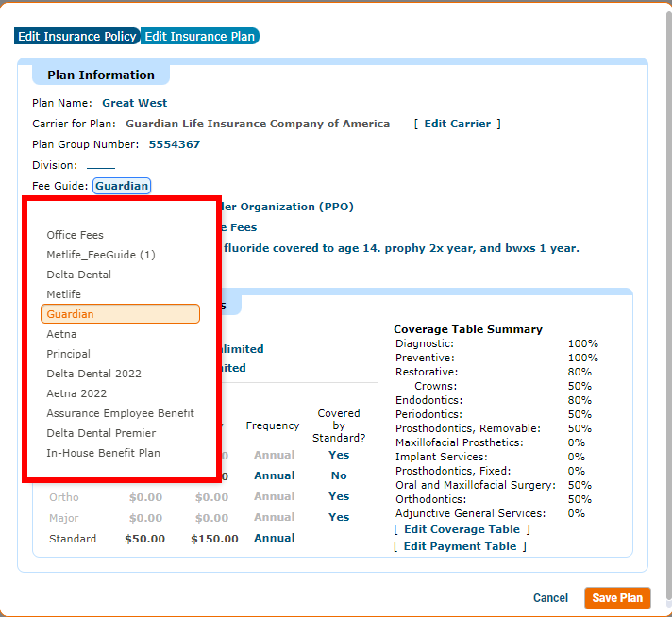Edit plan group number 5554367
Viewport: 672px width, 617px height.
click(x=175, y=144)
